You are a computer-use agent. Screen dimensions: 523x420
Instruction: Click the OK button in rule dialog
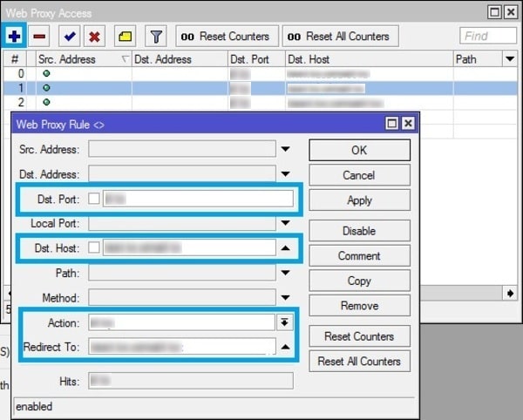pos(359,150)
